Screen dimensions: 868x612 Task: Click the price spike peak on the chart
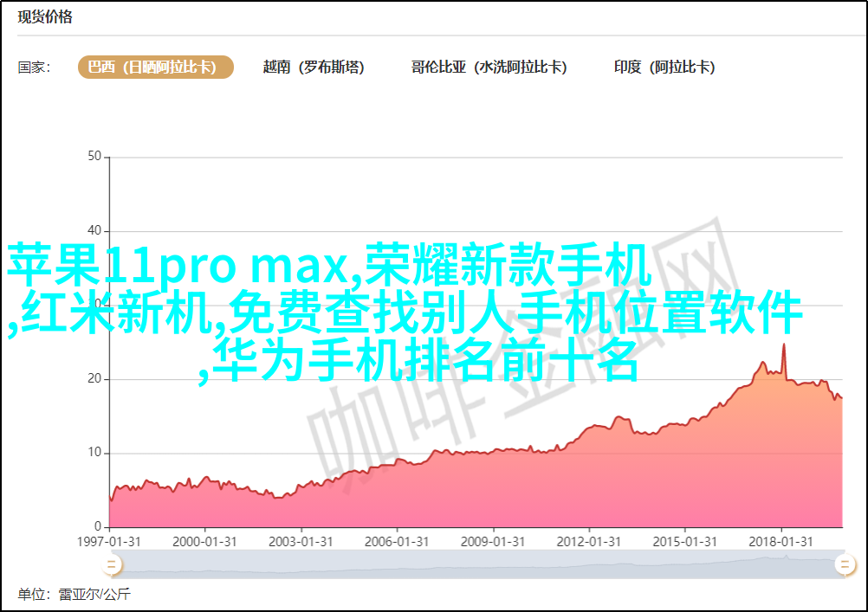(x=784, y=345)
